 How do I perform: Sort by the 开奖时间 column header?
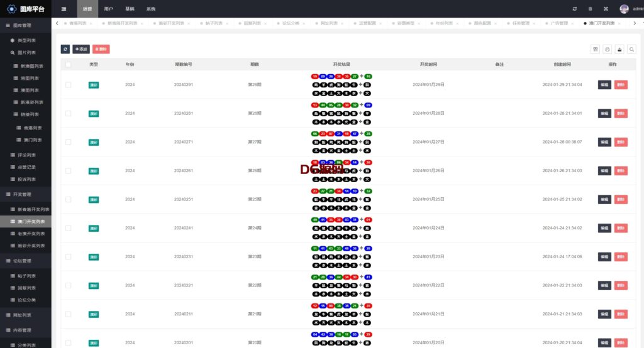tap(428, 65)
